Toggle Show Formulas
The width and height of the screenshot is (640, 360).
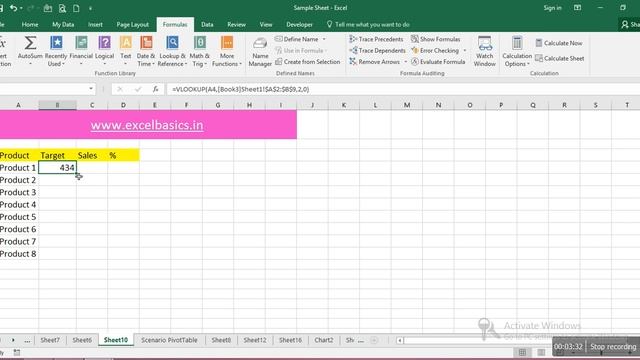click(436, 39)
